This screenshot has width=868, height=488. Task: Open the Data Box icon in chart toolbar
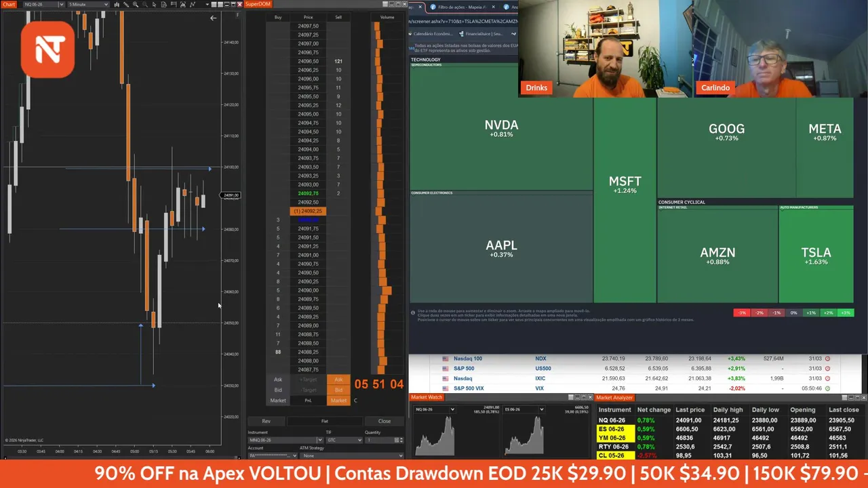coord(164,5)
